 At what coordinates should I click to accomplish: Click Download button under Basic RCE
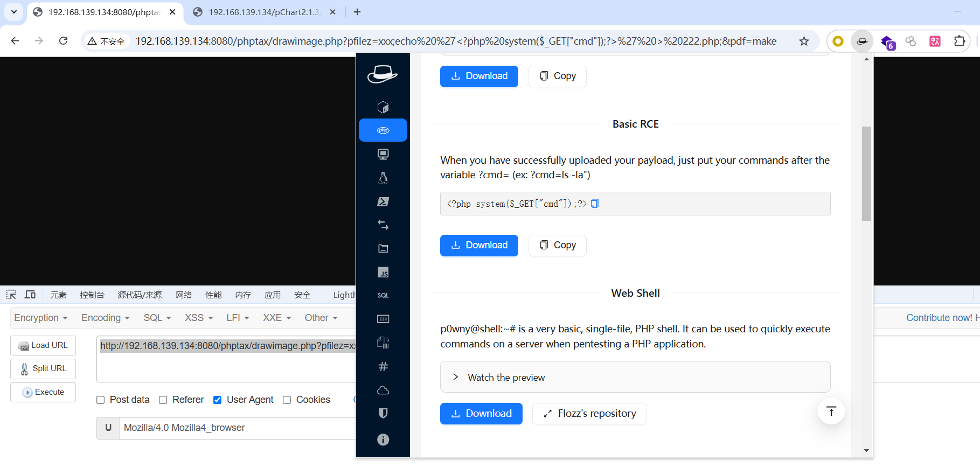479,245
